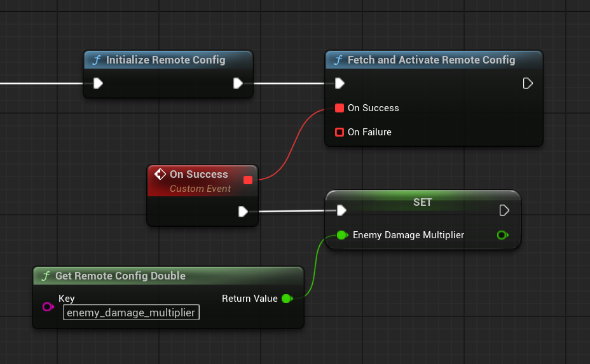Image resolution: width=590 pixels, height=364 pixels.
Task: Click the green Return Value output pin
Action: 286,299
